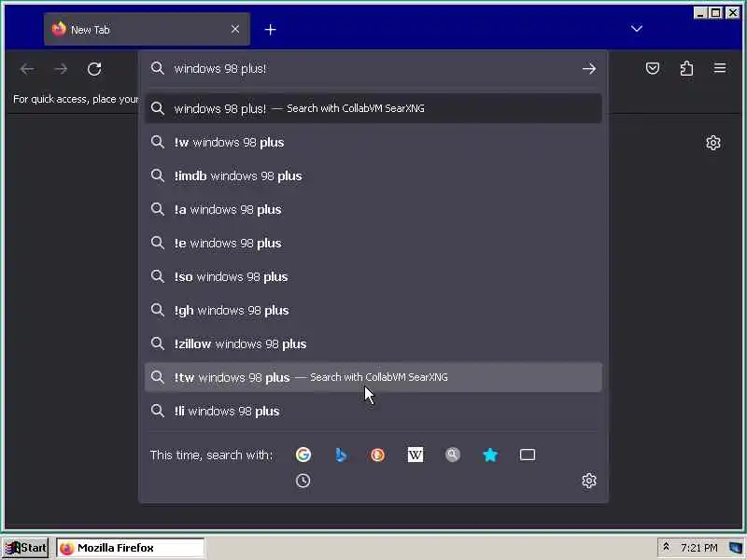The height and width of the screenshot is (560, 747).
Task: Click the forward navigation arrow
Action: point(61,69)
